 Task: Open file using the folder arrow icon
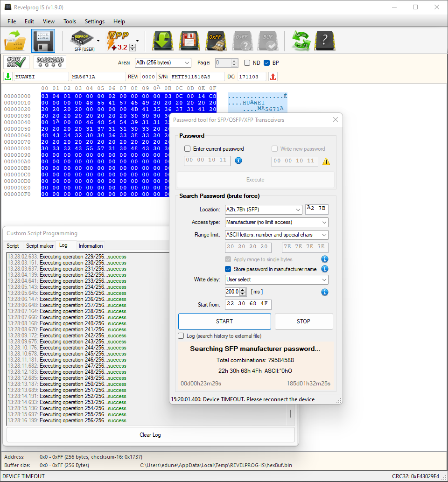(15, 41)
